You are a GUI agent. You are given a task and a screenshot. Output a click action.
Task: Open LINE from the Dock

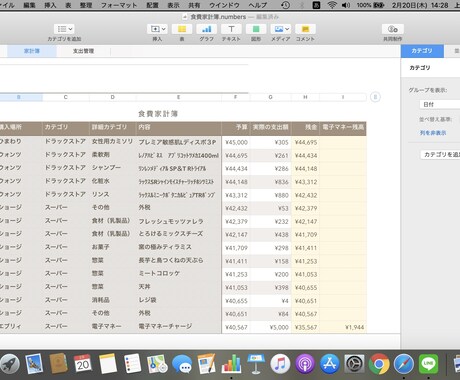tap(428, 364)
